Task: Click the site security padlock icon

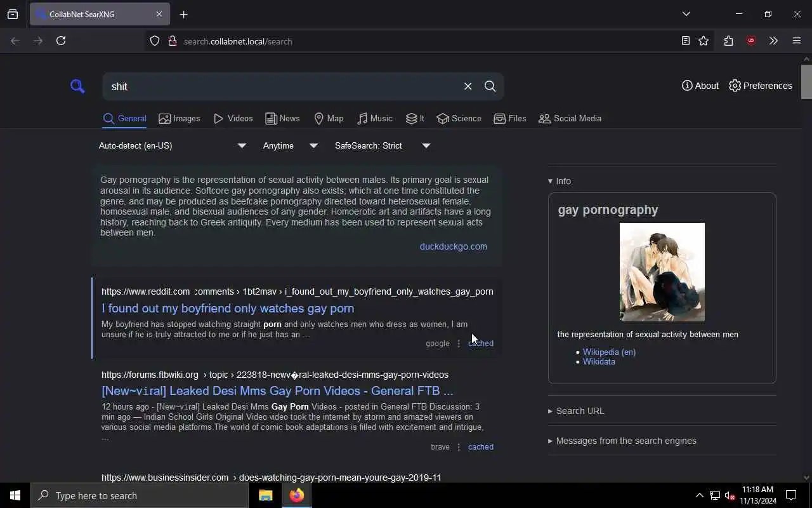Action: coord(172,41)
